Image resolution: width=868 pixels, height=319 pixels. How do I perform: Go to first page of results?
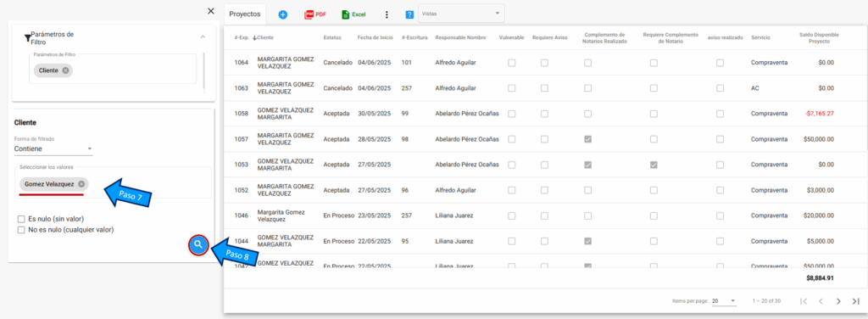[x=804, y=300]
